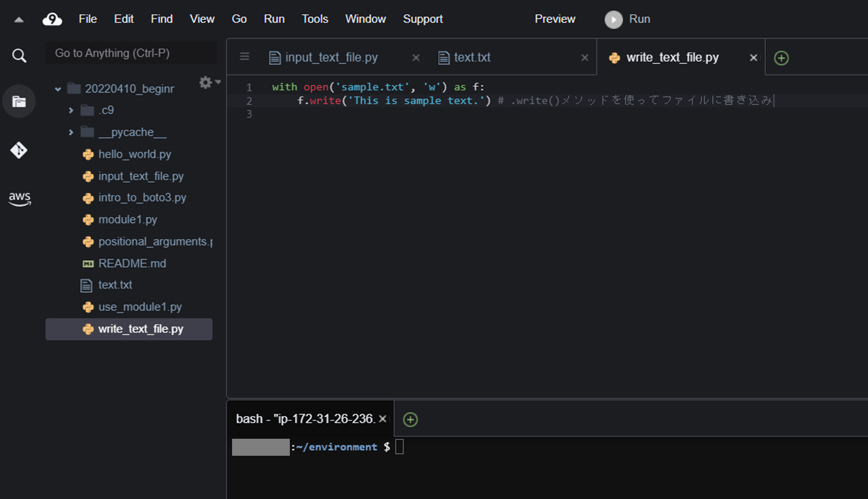868x499 pixels.
Task: Click 'sample.txt' string in line 1
Action: coord(373,87)
